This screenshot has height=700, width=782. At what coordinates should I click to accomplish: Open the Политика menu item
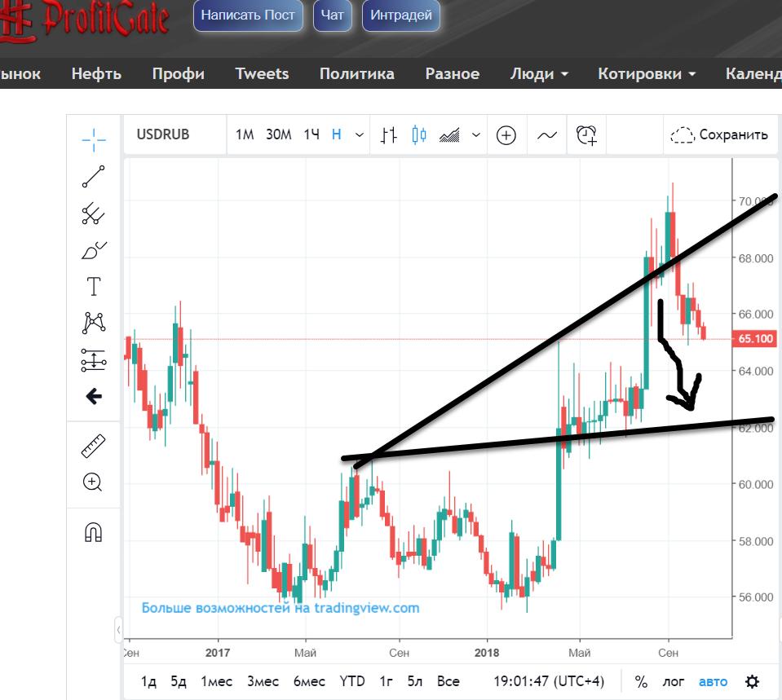[x=357, y=74]
